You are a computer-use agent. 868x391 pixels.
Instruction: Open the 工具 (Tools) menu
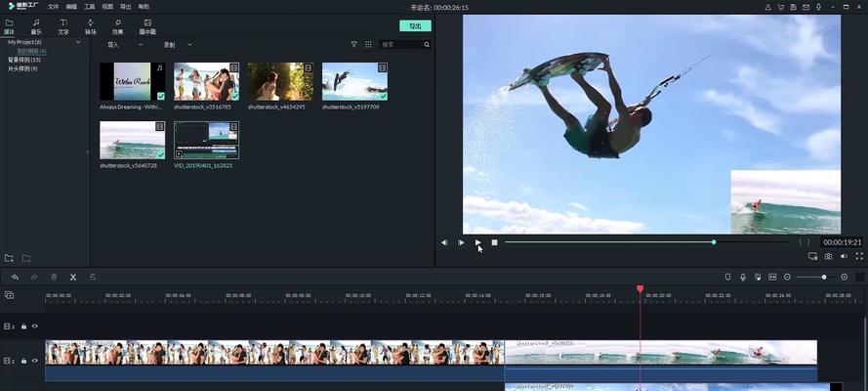(x=90, y=7)
